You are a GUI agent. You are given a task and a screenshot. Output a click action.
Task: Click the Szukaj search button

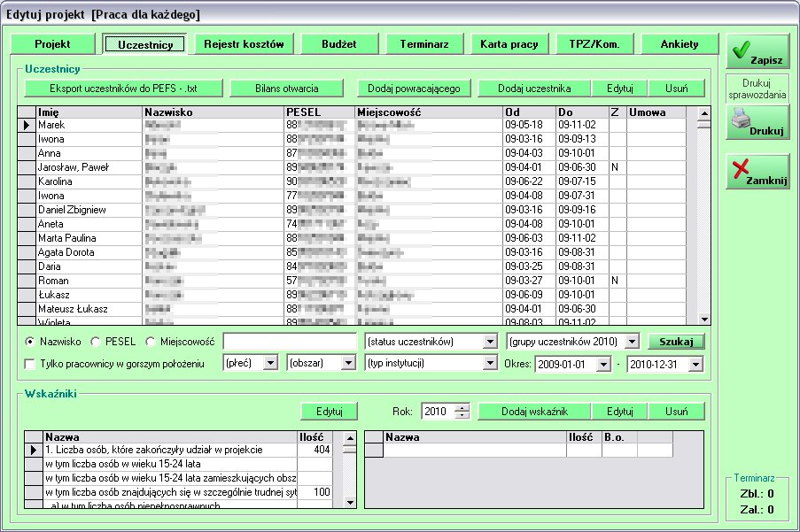[676, 342]
